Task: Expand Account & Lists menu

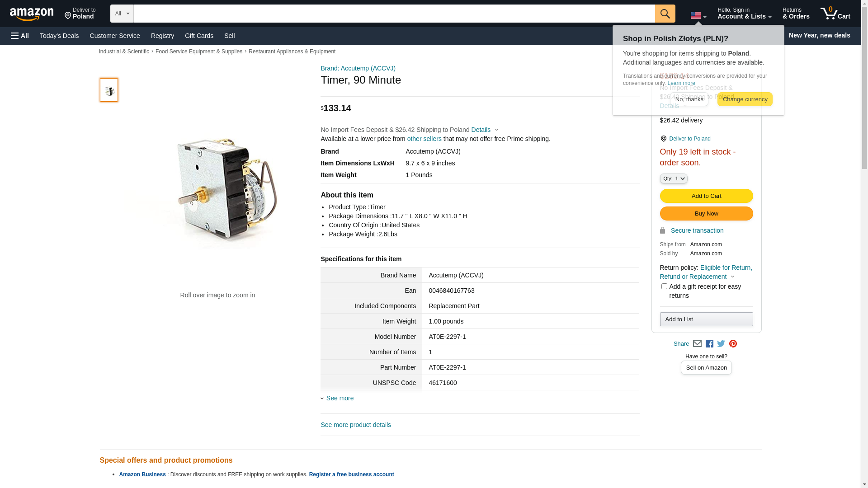Action: 744,14
